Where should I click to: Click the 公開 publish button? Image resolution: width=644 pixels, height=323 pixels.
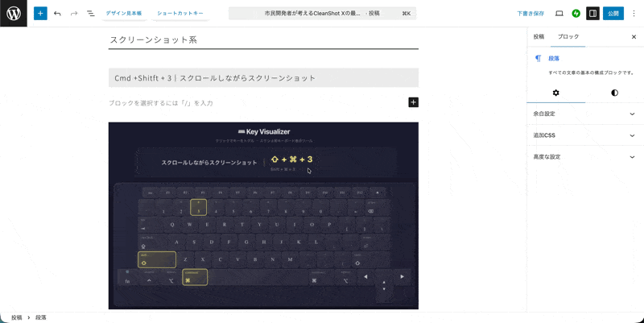613,14
